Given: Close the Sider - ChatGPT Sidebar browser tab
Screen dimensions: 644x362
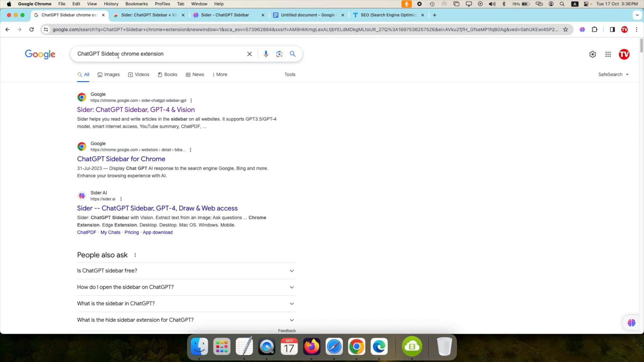Looking at the screenshot, I should pos(263,15).
